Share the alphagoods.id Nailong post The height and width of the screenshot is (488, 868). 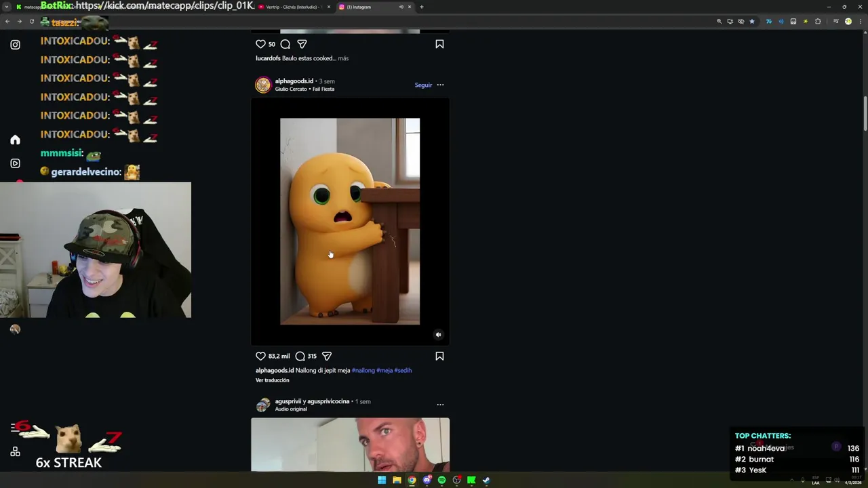[x=327, y=356]
